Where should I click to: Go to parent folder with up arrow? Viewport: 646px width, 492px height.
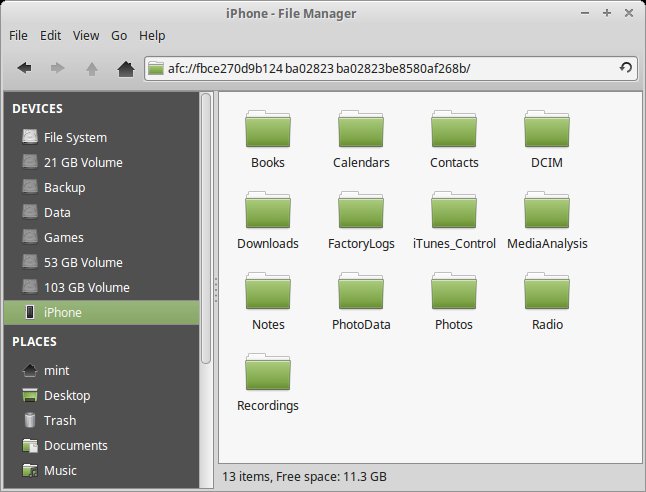point(92,69)
